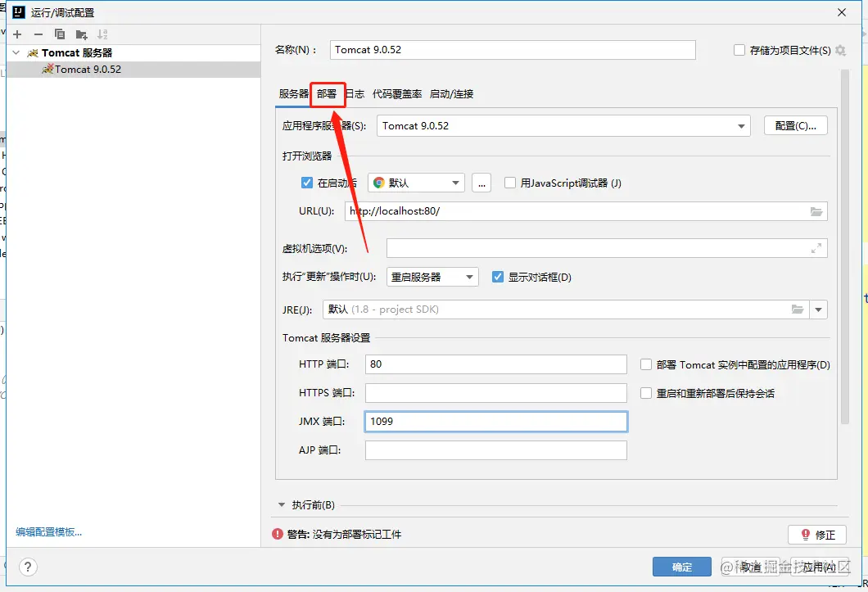The width and height of the screenshot is (868, 592).
Task: Collapse Tomcat 服务器 tree node
Action: [16, 52]
